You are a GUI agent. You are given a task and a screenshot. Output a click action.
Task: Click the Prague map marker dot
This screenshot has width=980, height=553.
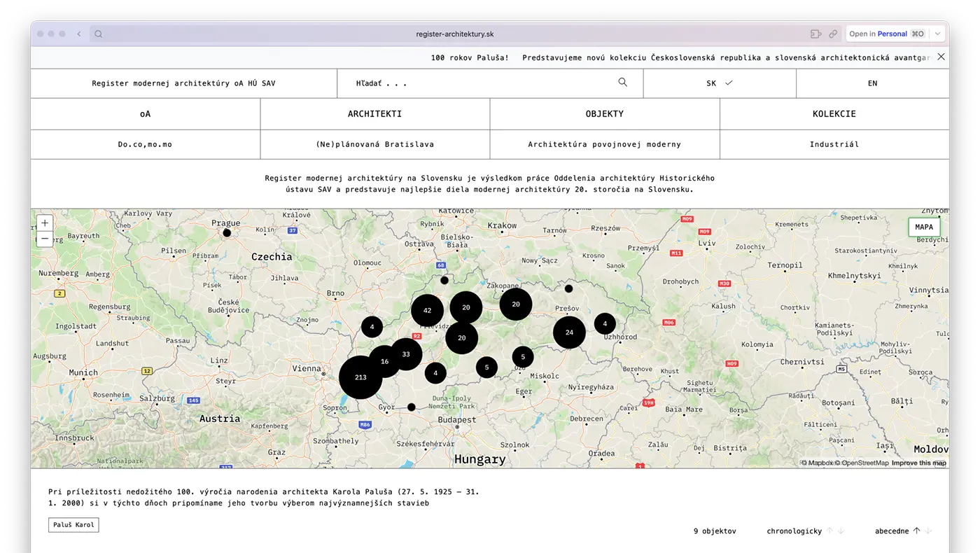tap(227, 232)
